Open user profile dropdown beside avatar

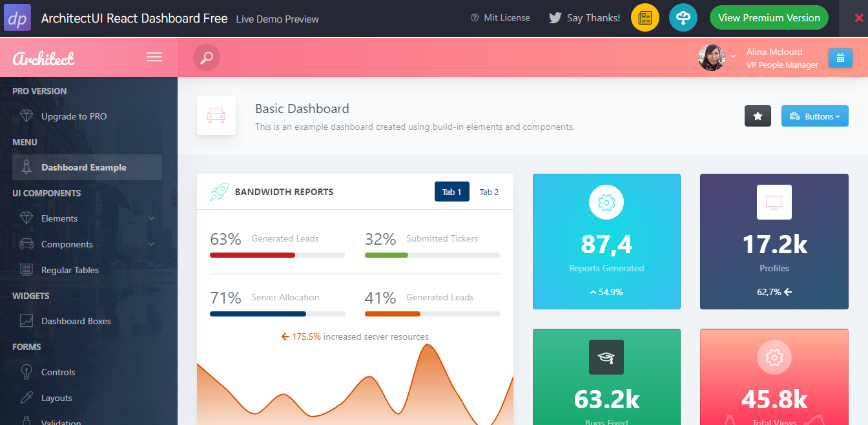click(732, 57)
